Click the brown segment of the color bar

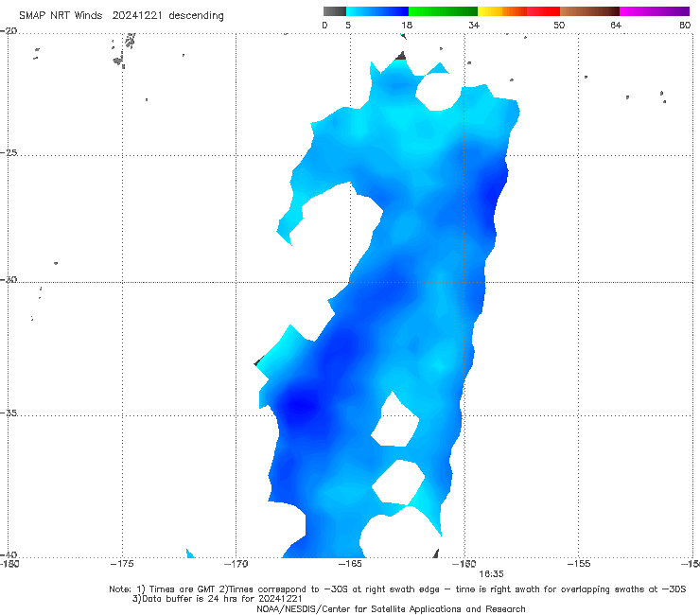pyautogui.click(x=589, y=11)
